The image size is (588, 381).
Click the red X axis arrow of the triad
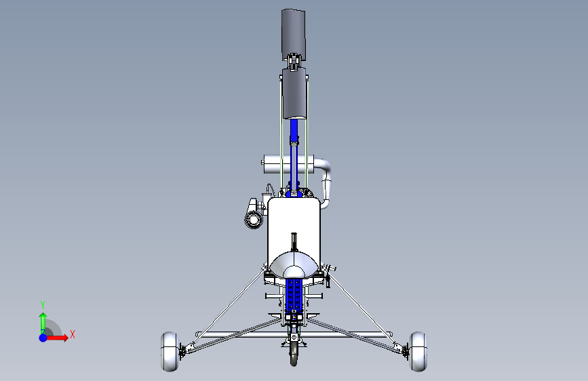click(x=57, y=338)
